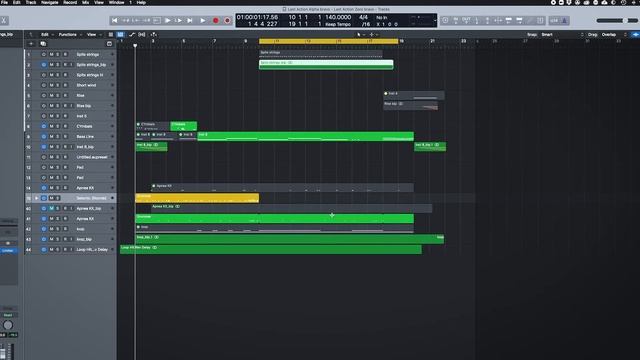Click the tempo value 140.0000

[x=338, y=18]
